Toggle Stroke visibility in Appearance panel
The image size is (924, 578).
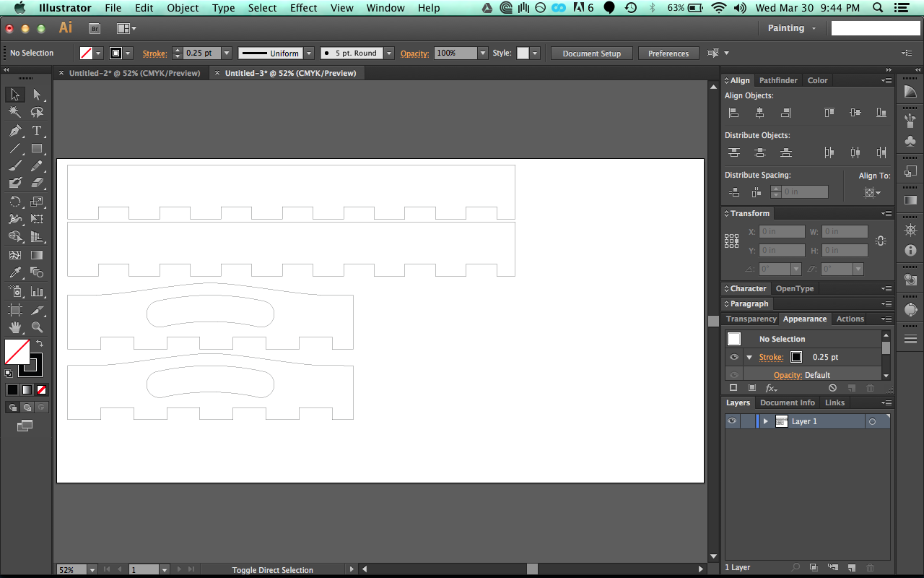[x=734, y=357]
